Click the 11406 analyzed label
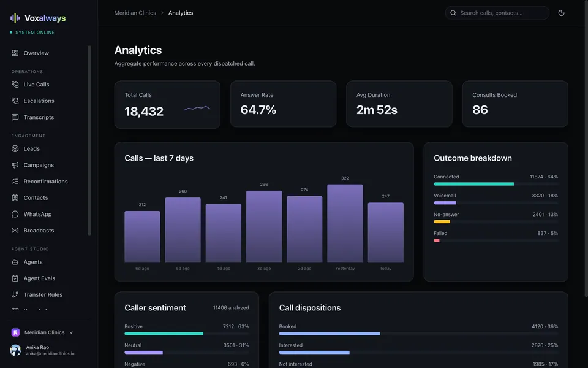Image resolution: width=588 pixels, height=368 pixels. [231, 307]
